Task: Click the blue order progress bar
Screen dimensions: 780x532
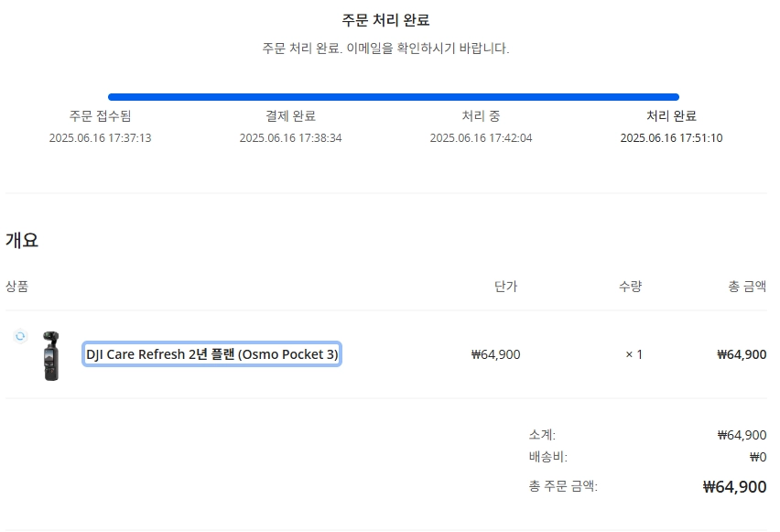Action: click(x=394, y=97)
